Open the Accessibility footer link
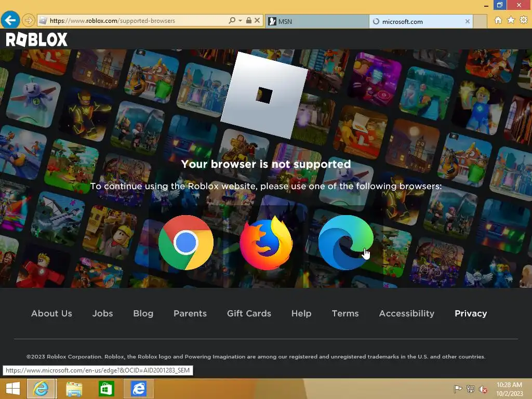Screen dimensions: 532x399 [406, 313]
